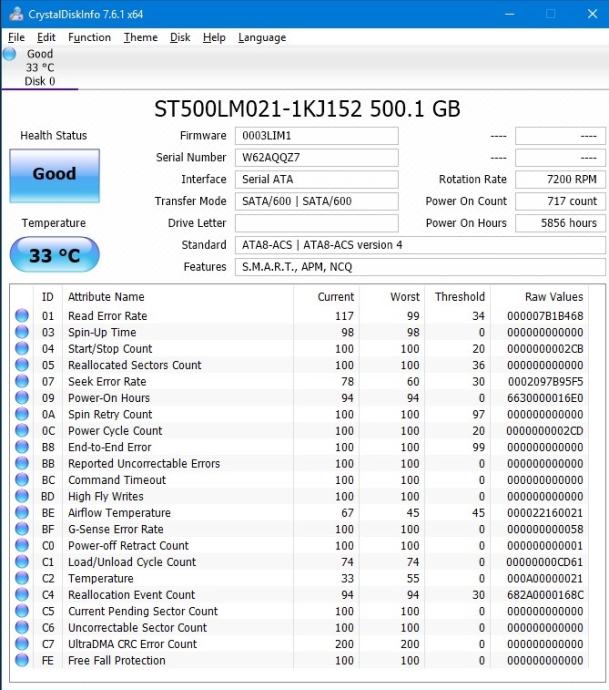
Task: Click the Uncorrectable Sector Count status orb
Action: pyautogui.click(x=22, y=627)
